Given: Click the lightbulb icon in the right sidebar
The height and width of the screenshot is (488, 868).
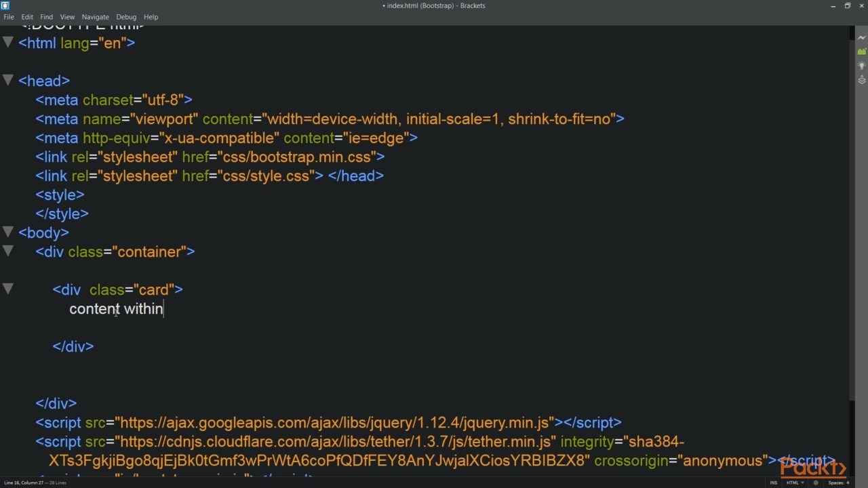Looking at the screenshot, I should coord(862,66).
